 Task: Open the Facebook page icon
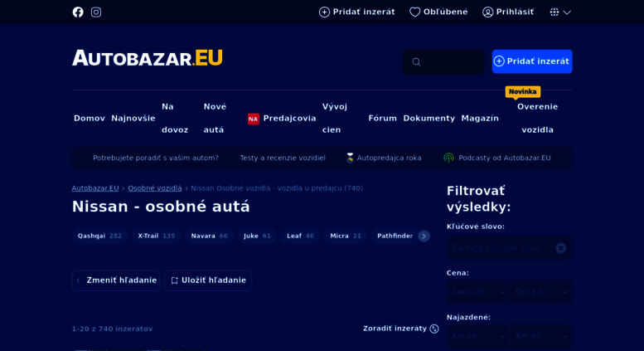[78, 12]
